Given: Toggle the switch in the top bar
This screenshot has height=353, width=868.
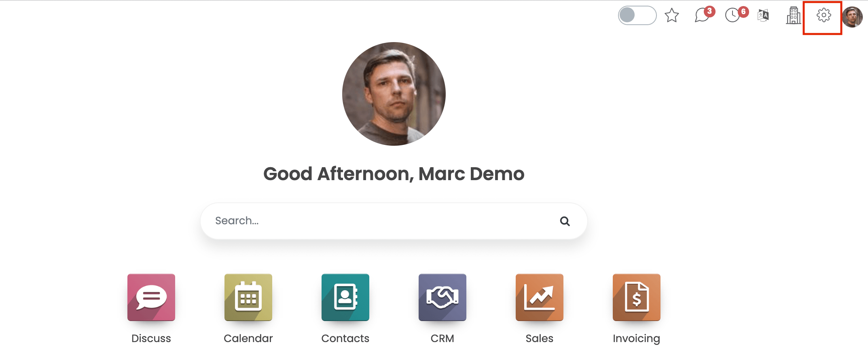Looking at the screenshot, I should [x=637, y=15].
